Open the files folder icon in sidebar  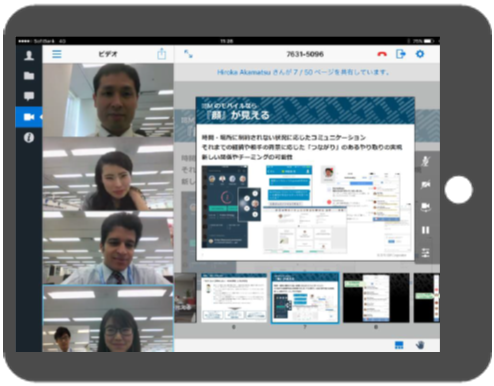click(x=29, y=76)
